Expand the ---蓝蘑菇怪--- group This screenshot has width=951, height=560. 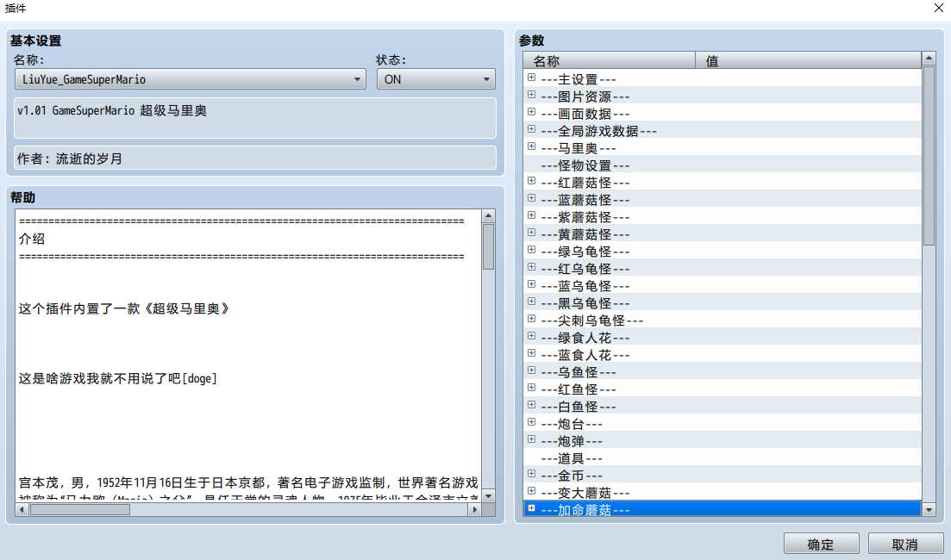coord(531,198)
